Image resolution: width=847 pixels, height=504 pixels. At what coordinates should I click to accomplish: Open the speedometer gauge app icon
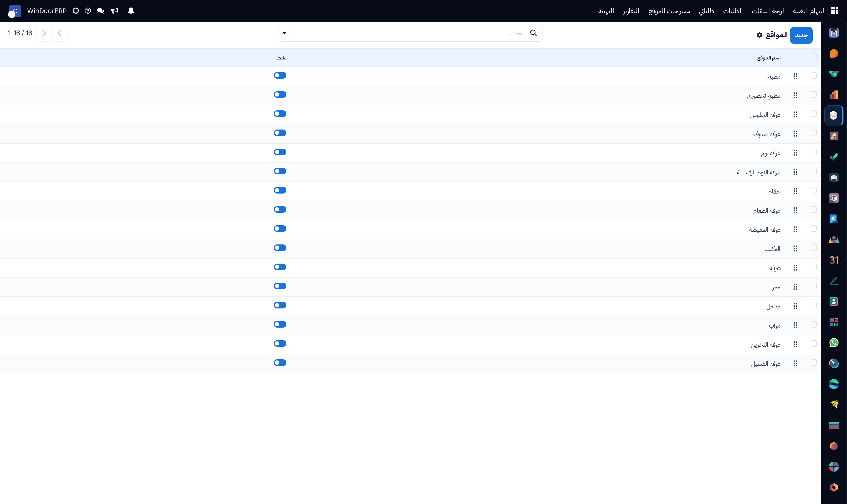834,363
